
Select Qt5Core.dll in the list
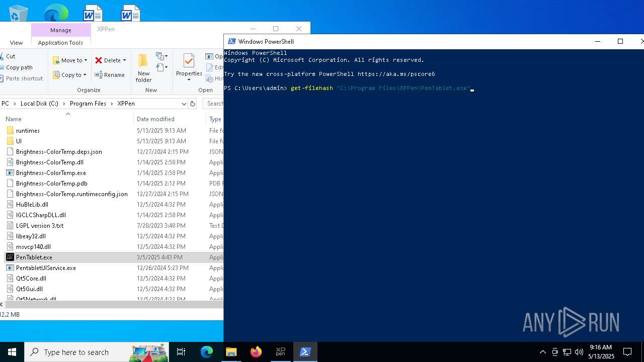click(31, 279)
